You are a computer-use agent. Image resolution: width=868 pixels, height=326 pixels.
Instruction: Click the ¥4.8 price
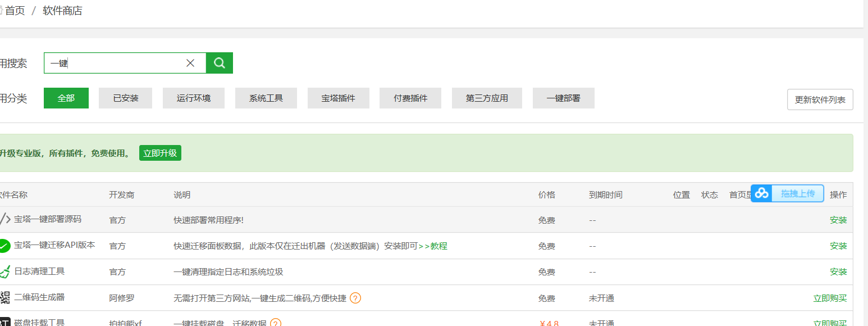[549, 323]
